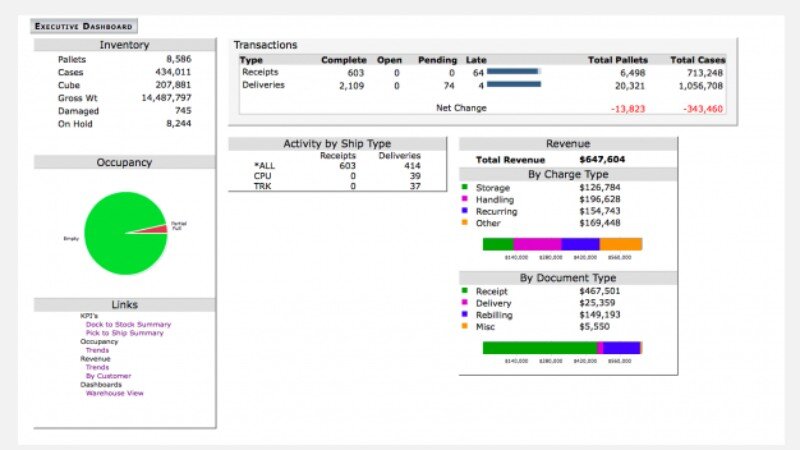This screenshot has height=450, width=800.
Task: Click the orange segment in charge type bar
Action: pos(620,244)
